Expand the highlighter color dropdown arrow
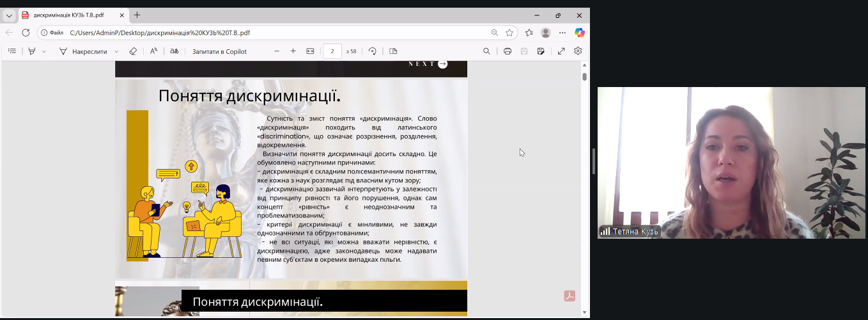 pyautogui.click(x=44, y=51)
